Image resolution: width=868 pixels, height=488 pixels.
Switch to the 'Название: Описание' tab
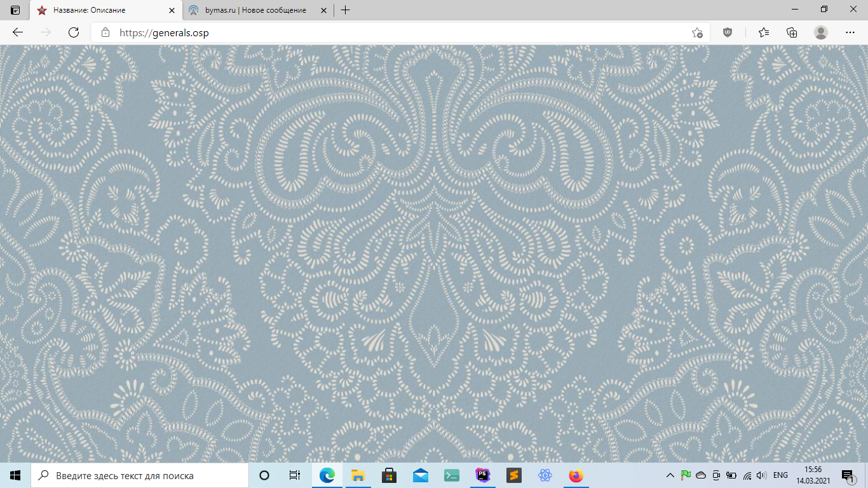[106, 10]
